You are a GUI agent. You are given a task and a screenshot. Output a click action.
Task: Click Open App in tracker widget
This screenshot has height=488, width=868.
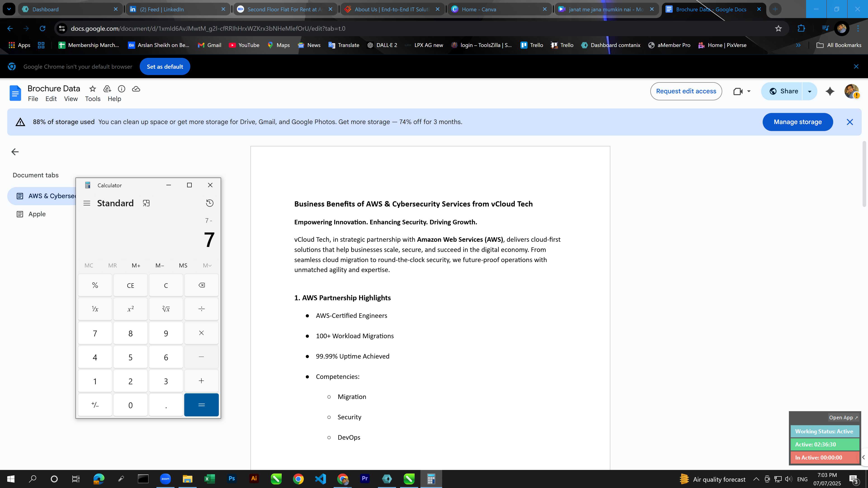[843, 418]
